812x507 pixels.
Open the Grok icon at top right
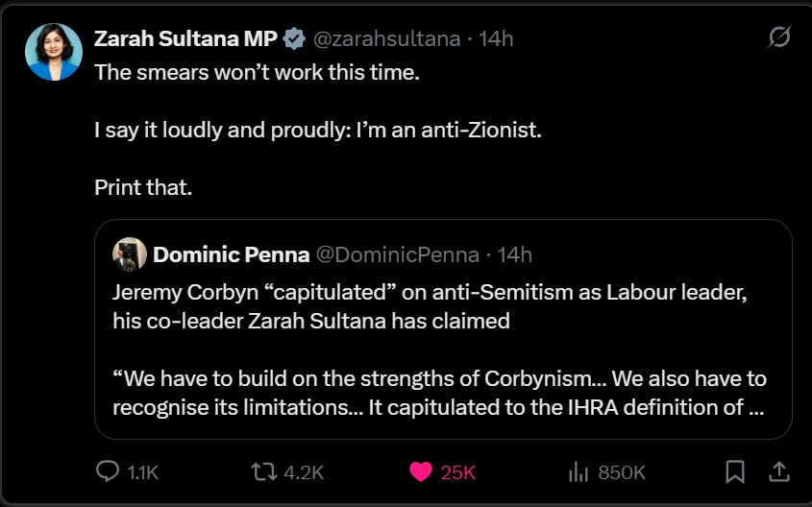[x=779, y=37]
